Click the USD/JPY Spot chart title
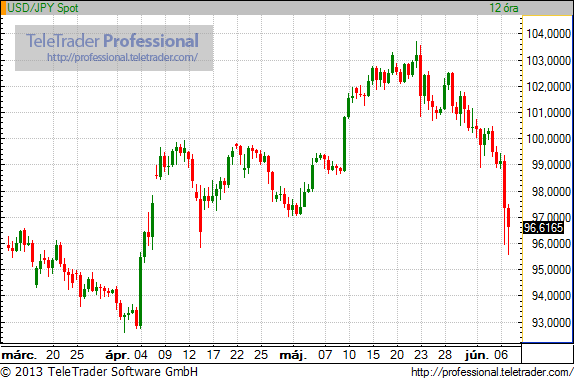574x381 pixels. coord(43,8)
